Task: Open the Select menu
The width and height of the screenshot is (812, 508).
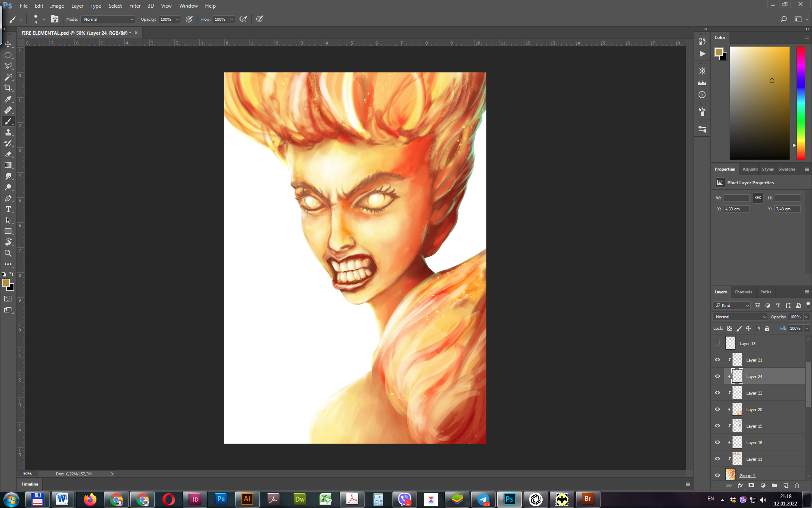Action: coord(115,6)
